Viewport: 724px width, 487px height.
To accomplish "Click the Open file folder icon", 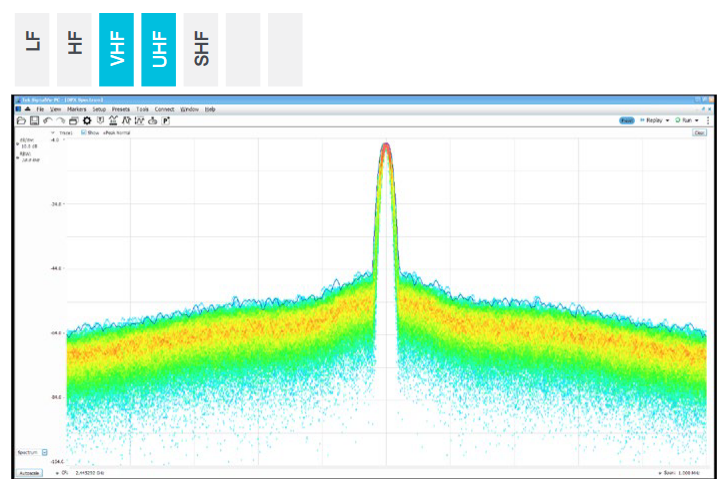I will tap(21, 120).
